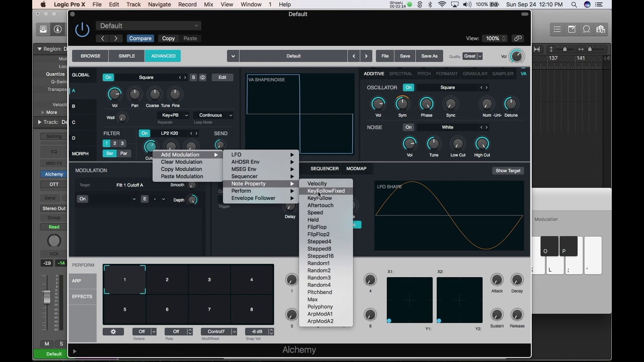Screen dimensions: 644x362
Task: Click the Save As button
Action: click(429, 56)
